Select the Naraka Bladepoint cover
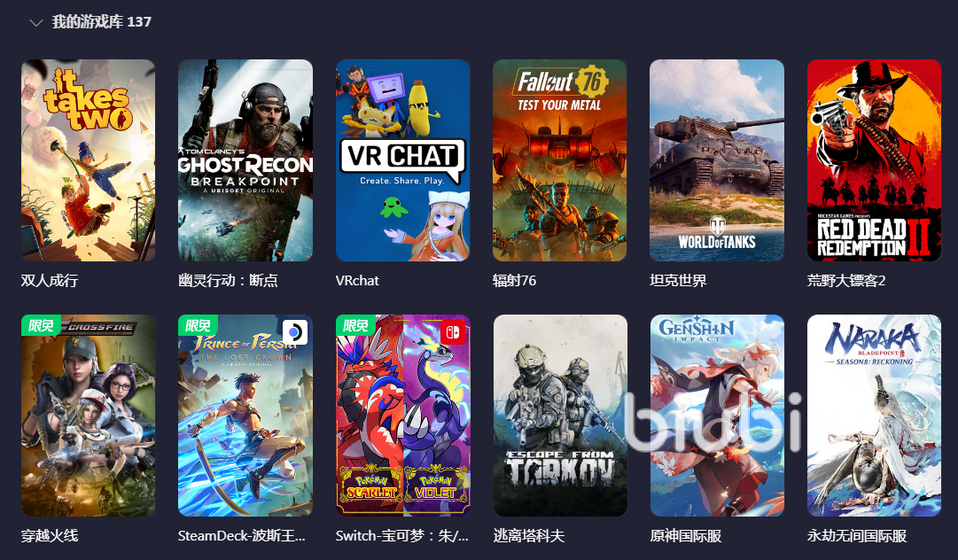958x560 pixels. [x=875, y=416]
